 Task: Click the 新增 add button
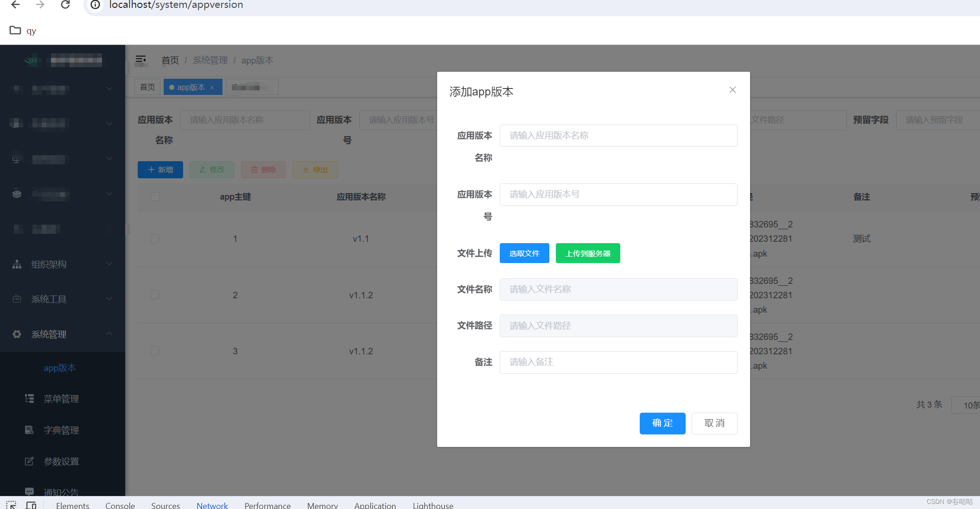click(160, 170)
